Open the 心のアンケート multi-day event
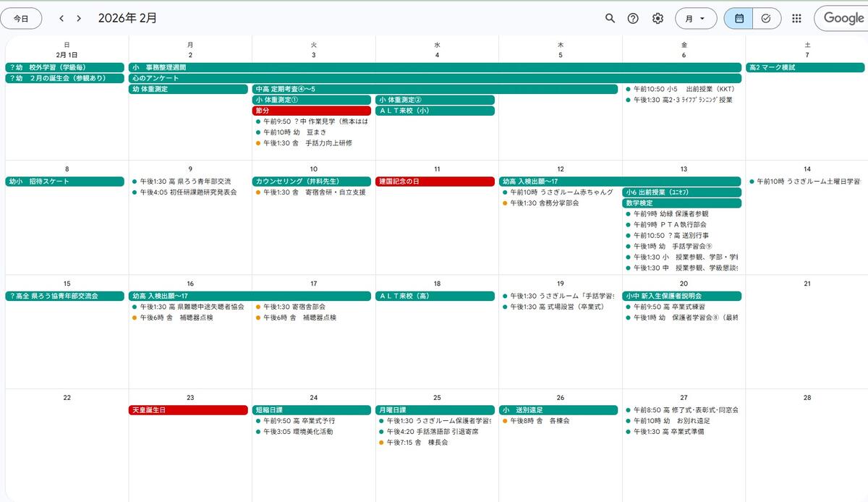 pyautogui.click(x=434, y=78)
